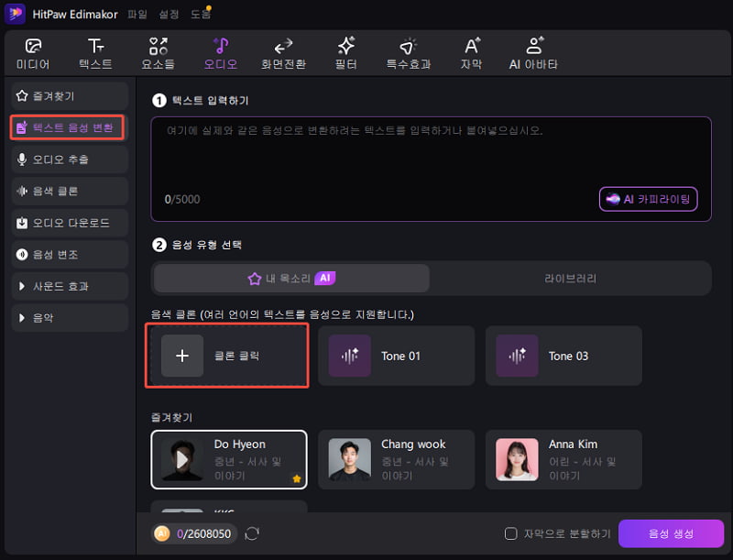Screen dimensions: 733x560
Task: Click the 음성 생성 button
Action: coord(672,533)
